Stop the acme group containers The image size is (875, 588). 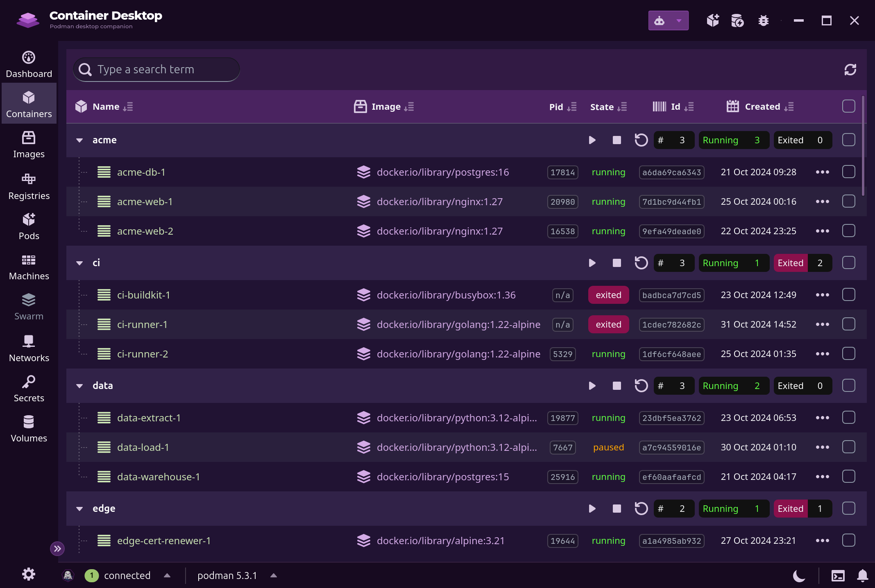tap(617, 140)
